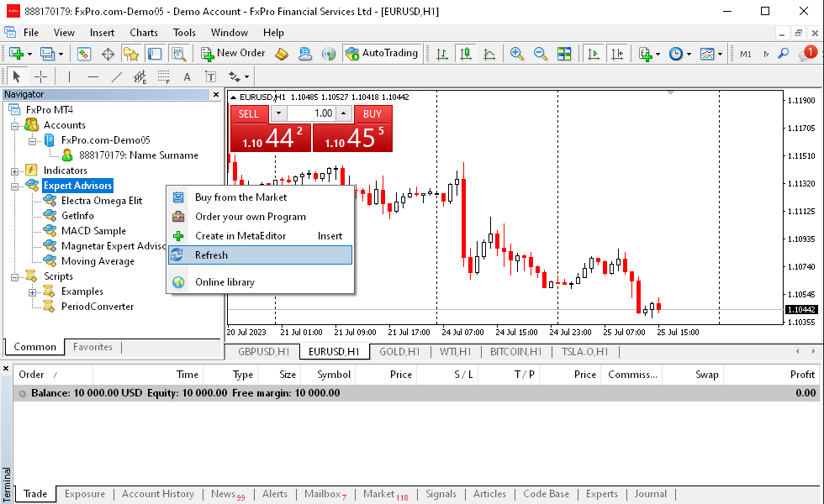Open the Market Watch window icon
The image size is (824, 504).
pyautogui.click(x=84, y=54)
